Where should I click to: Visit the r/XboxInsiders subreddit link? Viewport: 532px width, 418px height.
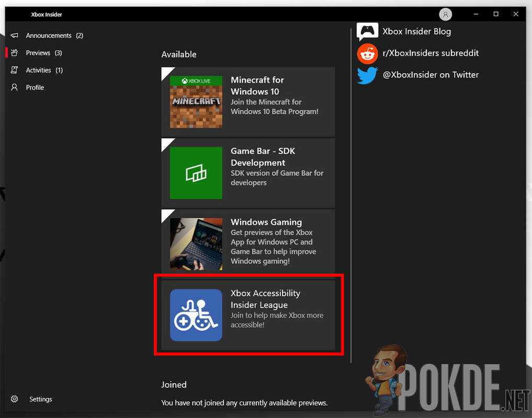pyautogui.click(x=431, y=53)
